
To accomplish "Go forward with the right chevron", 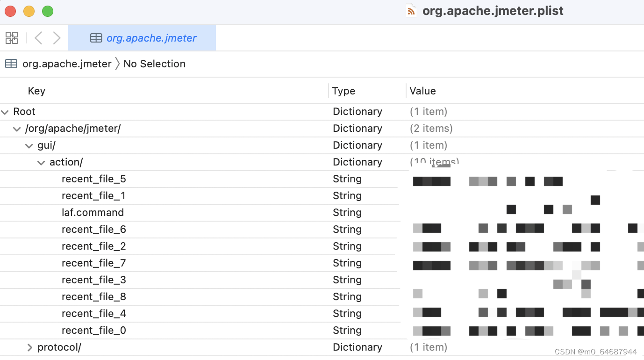I will [57, 38].
